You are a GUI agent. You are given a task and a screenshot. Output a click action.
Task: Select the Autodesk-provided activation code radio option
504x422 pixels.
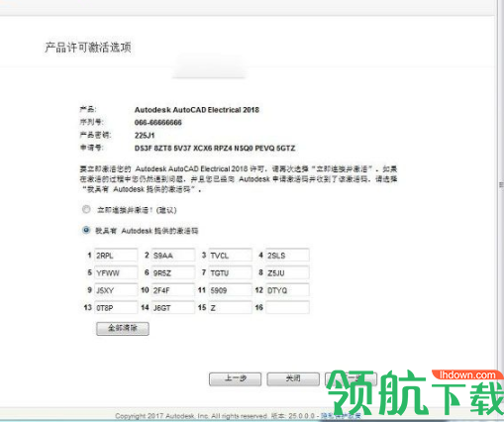tap(86, 230)
